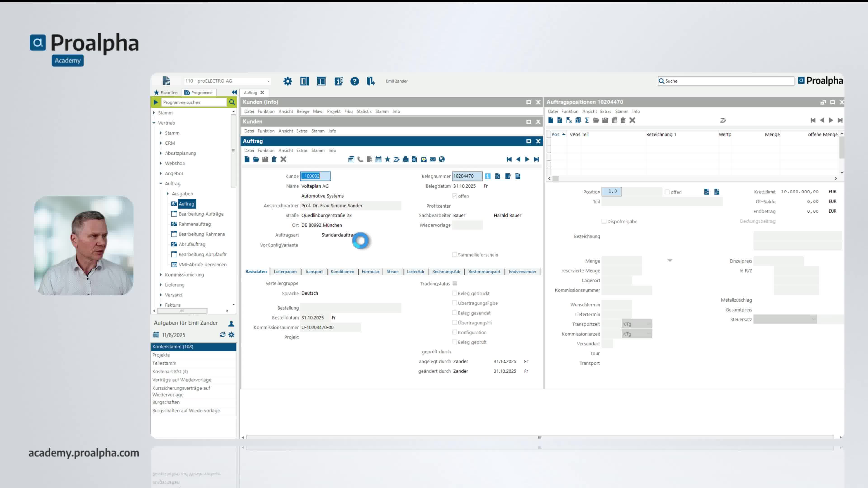Create a new Auftrag document

247,159
